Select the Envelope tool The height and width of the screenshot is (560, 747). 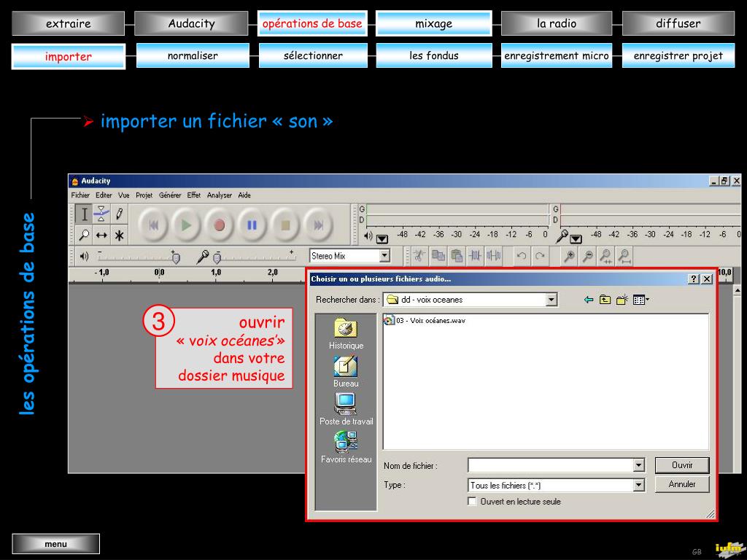(x=101, y=214)
